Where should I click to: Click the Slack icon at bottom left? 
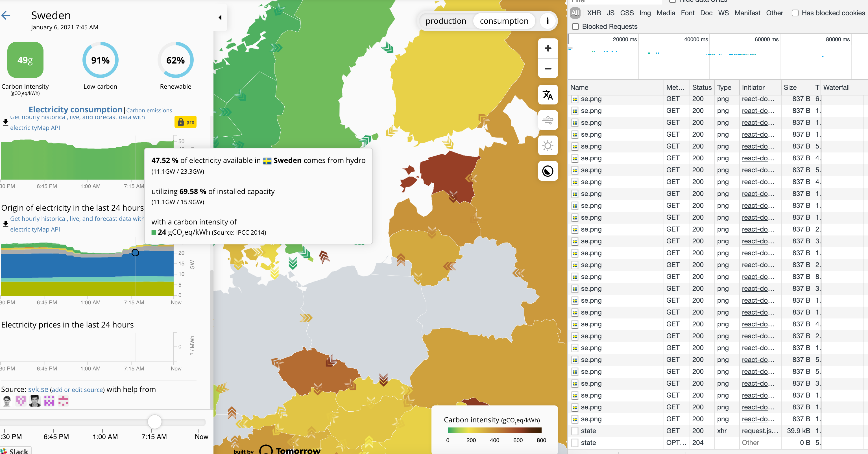pos(5,451)
